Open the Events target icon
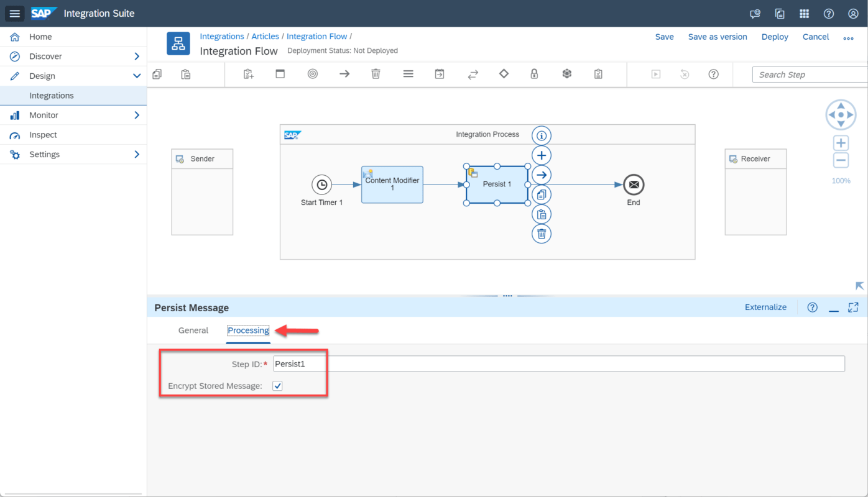The image size is (868, 497). pos(313,74)
